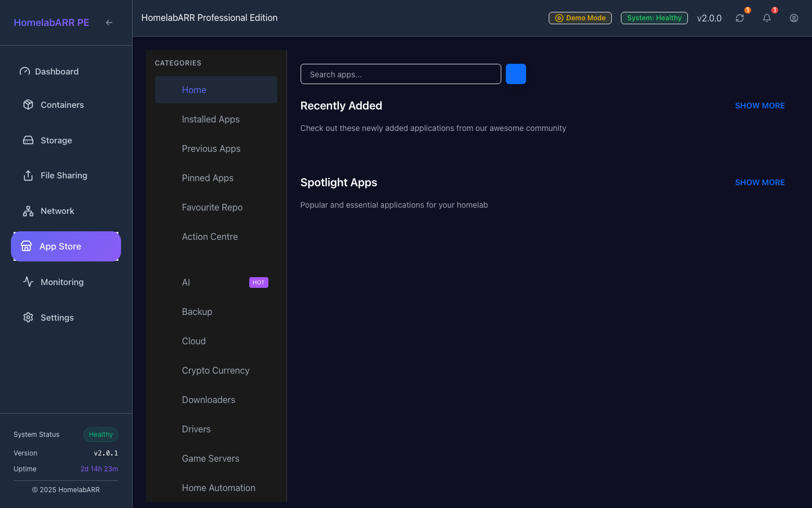The height and width of the screenshot is (508, 812).
Task: Collapse sidebar with the back arrow icon
Action: click(109, 23)
